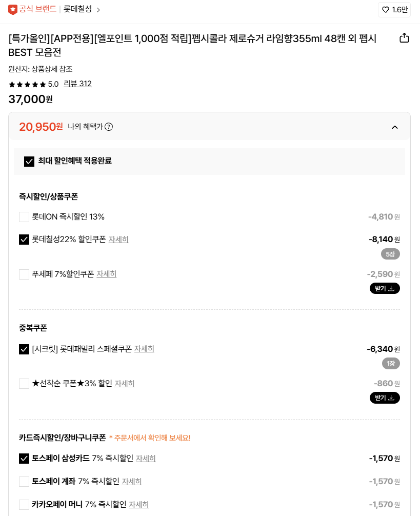Download the 선착순 3% coupon with 받기

(385, 398)
